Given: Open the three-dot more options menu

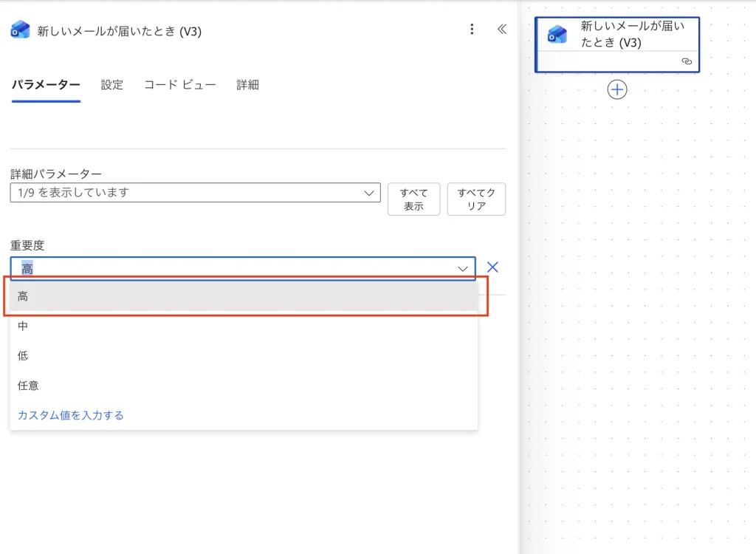Looking at the screenshot, I should [x=472, y=30].
